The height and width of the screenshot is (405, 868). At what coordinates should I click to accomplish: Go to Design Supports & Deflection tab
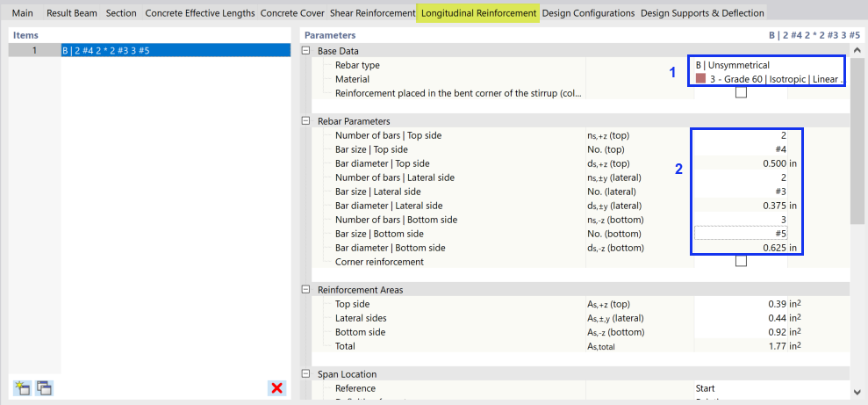point(702,13)
